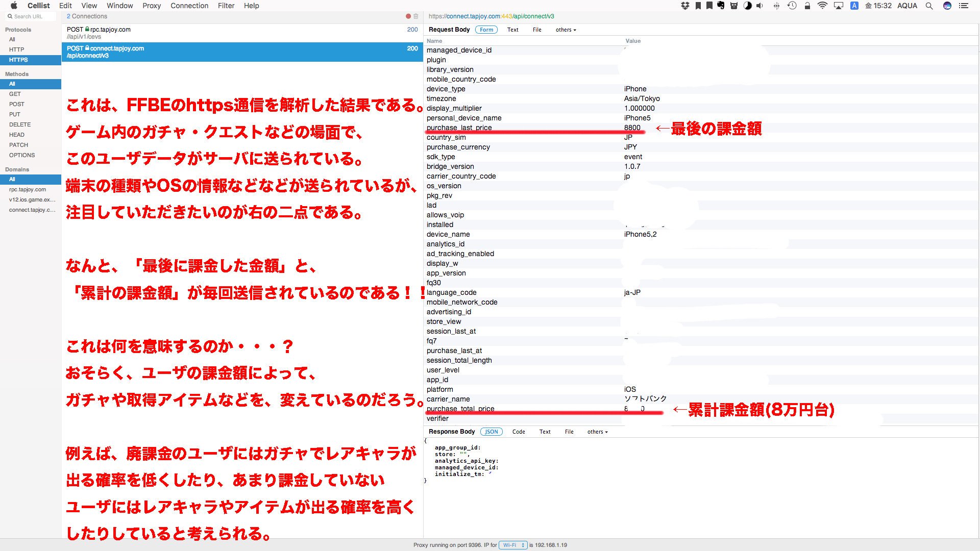Image resolution: width=980 pixels, height=551 pixels.
Task: Open the View menu
Action: [89, 6]
